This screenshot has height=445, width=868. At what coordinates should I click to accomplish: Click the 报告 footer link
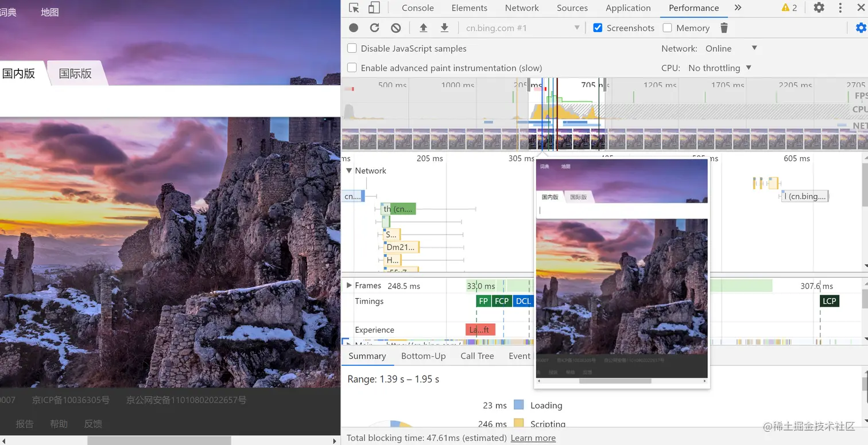25,424
